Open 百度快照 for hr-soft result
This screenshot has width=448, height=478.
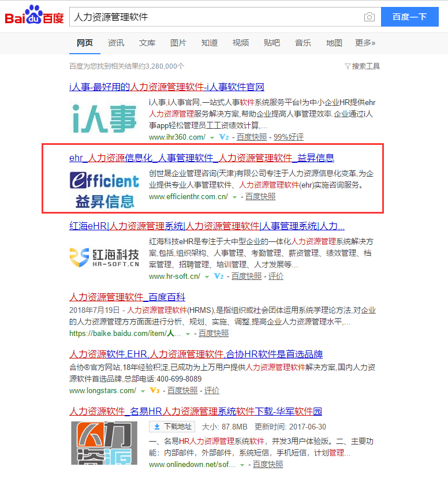pos(247,276)
